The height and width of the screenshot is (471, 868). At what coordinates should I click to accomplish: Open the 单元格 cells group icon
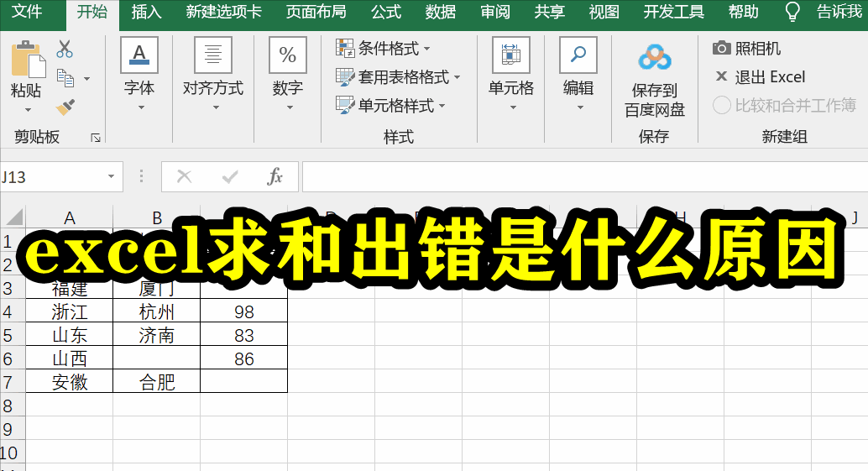pos(511,55)
